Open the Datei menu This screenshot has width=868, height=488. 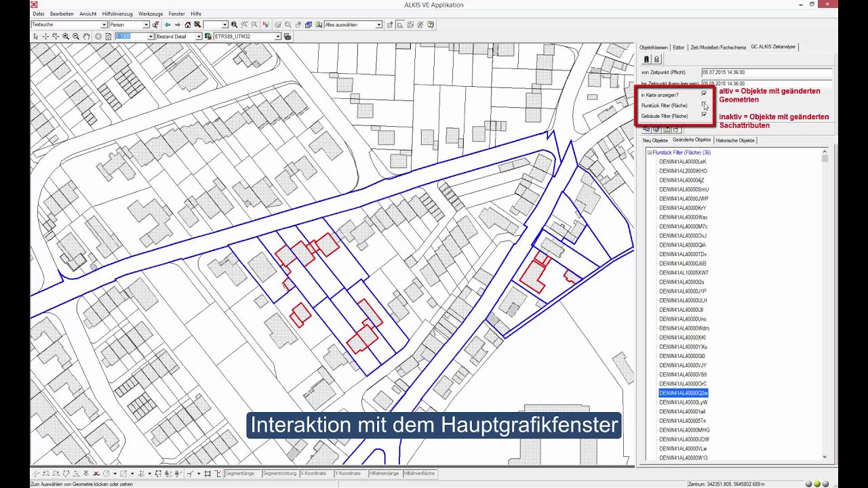click(x=39, y=14)
